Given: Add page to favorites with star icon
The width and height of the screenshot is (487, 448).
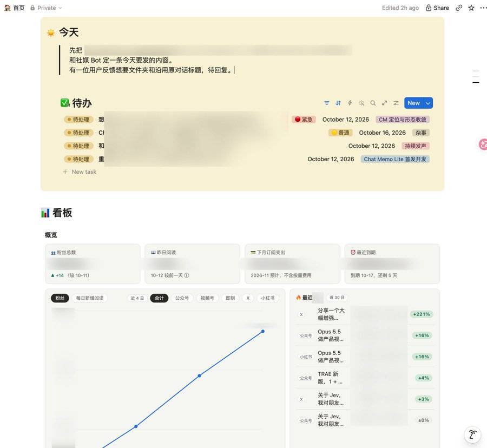Looking at the screenshot, I should [x=471, y=8].
